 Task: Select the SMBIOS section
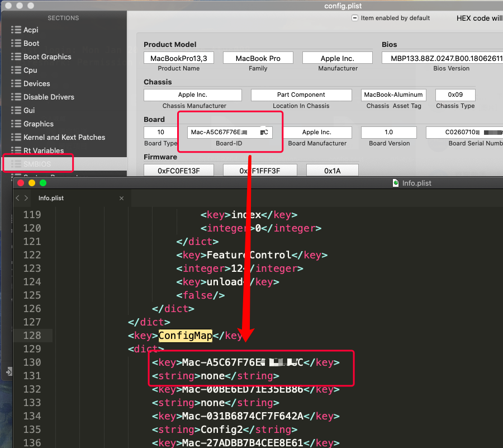(x=37, y=164)
